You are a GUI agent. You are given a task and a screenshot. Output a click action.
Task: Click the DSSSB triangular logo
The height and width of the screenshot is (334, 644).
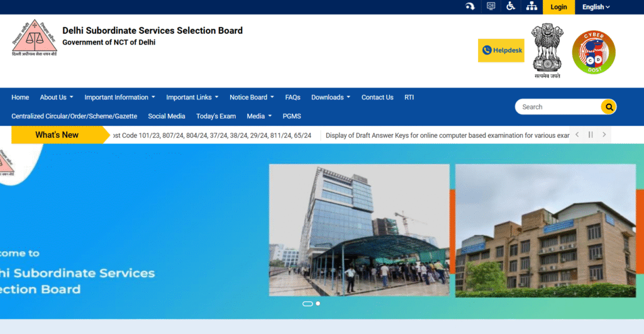(34, 38)
